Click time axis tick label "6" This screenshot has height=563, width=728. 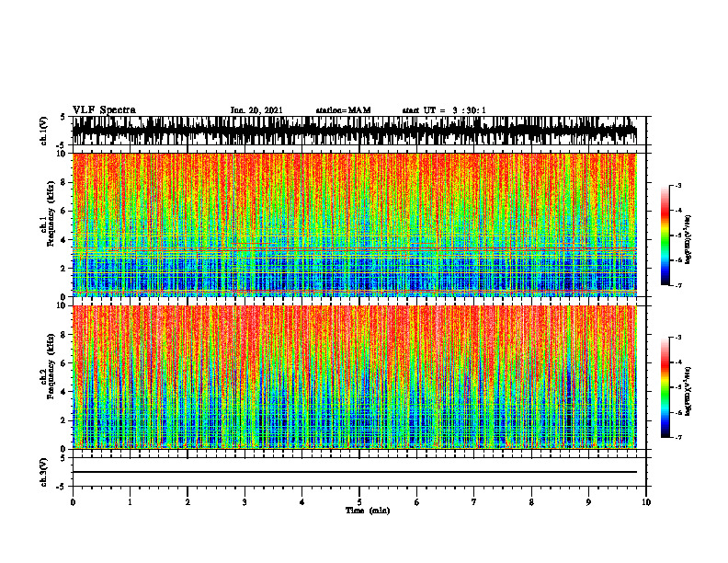[417, 502]
